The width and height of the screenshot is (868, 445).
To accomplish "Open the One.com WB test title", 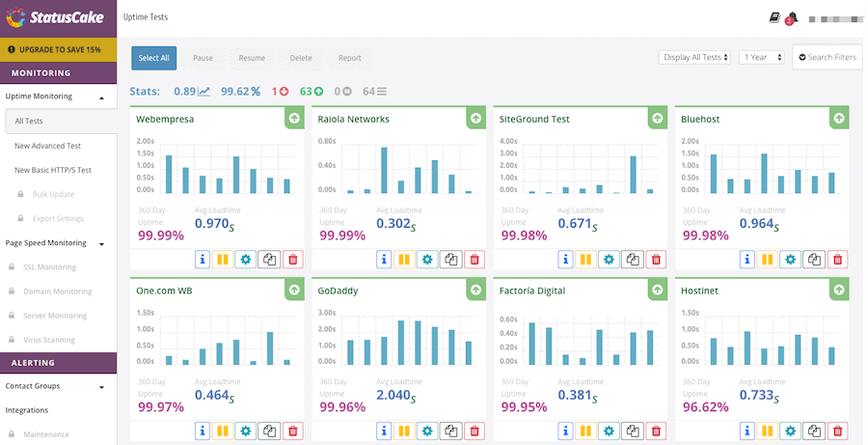I will point(164,291).
